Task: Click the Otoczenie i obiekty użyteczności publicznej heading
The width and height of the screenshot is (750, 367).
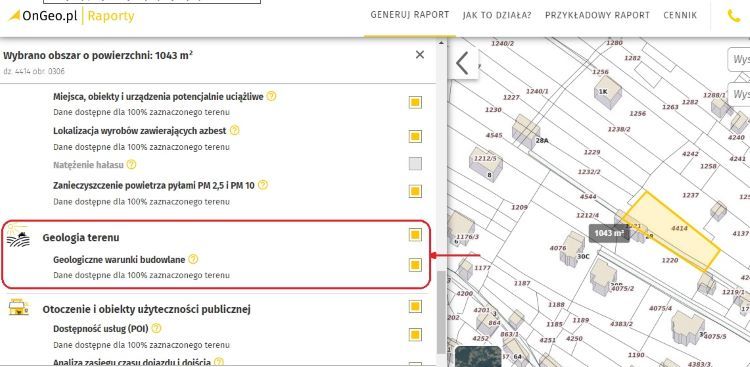Action: (x=146, y=310)
